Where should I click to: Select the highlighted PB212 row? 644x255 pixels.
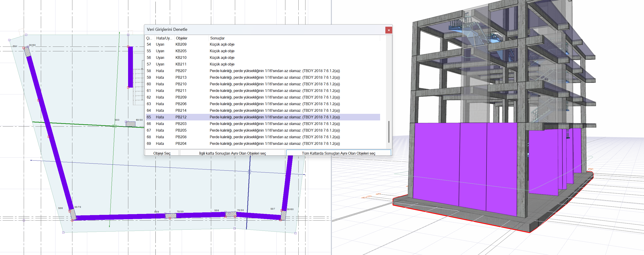[181, 117]
